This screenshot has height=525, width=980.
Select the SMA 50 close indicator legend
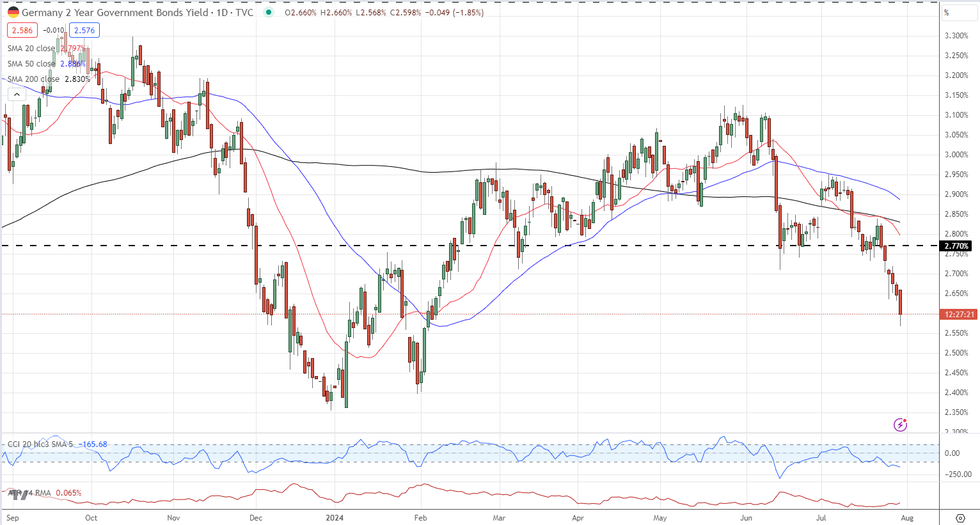click(x=46, y=64)
